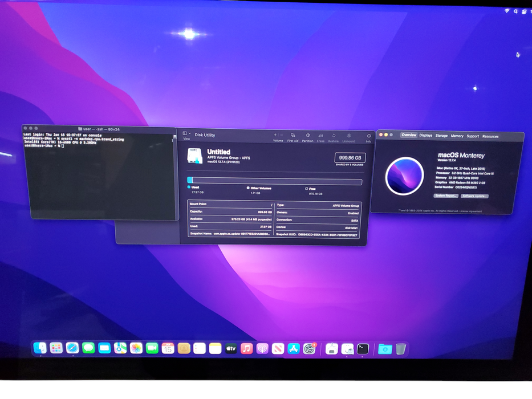
Task: Open the View sidebar dropdown in Disk Utility
Action: tap(186, 134)
